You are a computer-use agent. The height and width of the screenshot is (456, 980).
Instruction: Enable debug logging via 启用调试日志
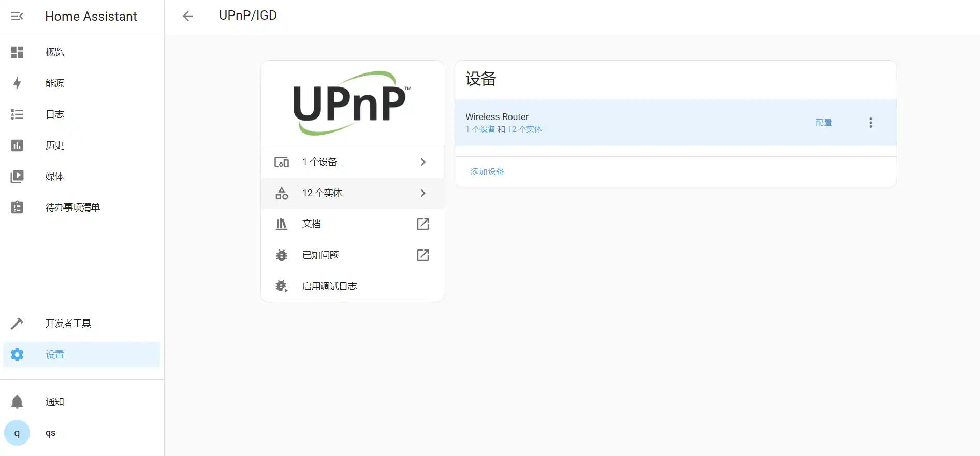point(329,286)
